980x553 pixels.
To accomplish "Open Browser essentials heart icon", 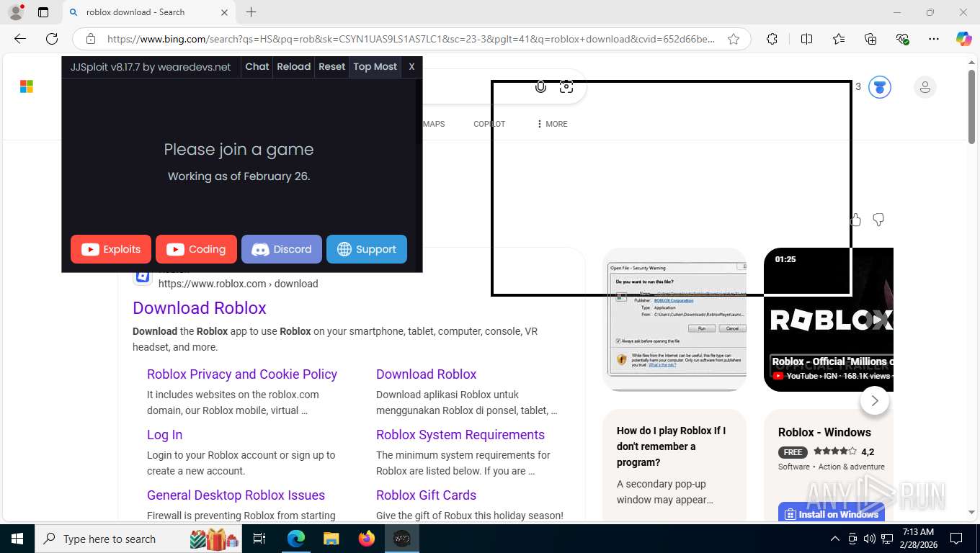I will [902, 39].
